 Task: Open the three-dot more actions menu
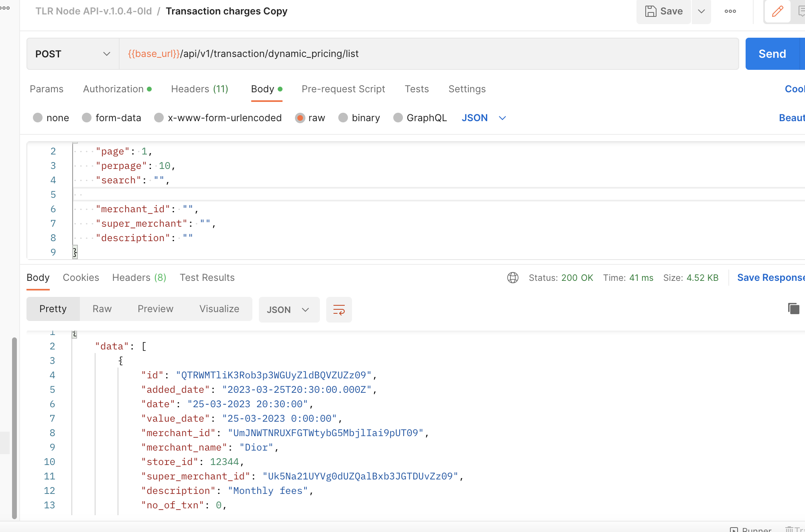pyautogui.click(x=730, y=11)
